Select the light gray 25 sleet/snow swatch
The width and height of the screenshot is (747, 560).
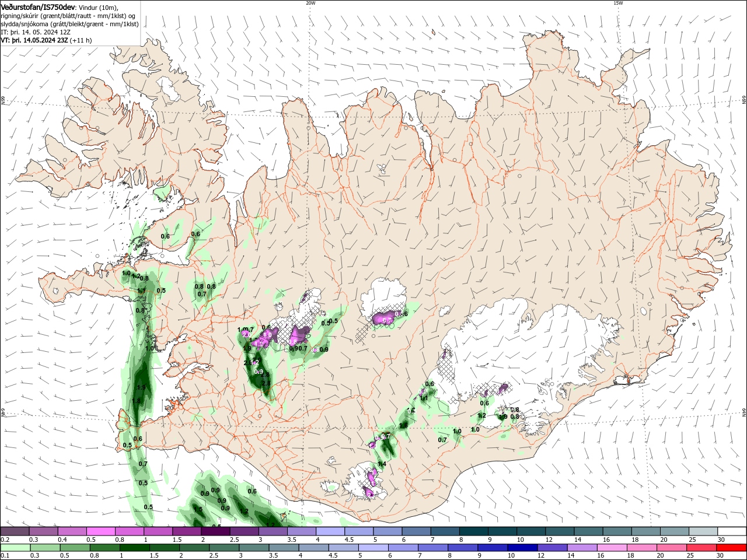pyautogui.click(x=702, y=531)
